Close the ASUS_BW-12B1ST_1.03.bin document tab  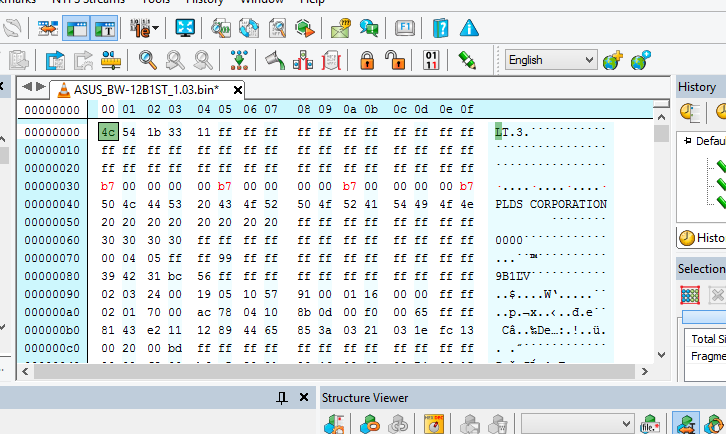click(238, 90)
